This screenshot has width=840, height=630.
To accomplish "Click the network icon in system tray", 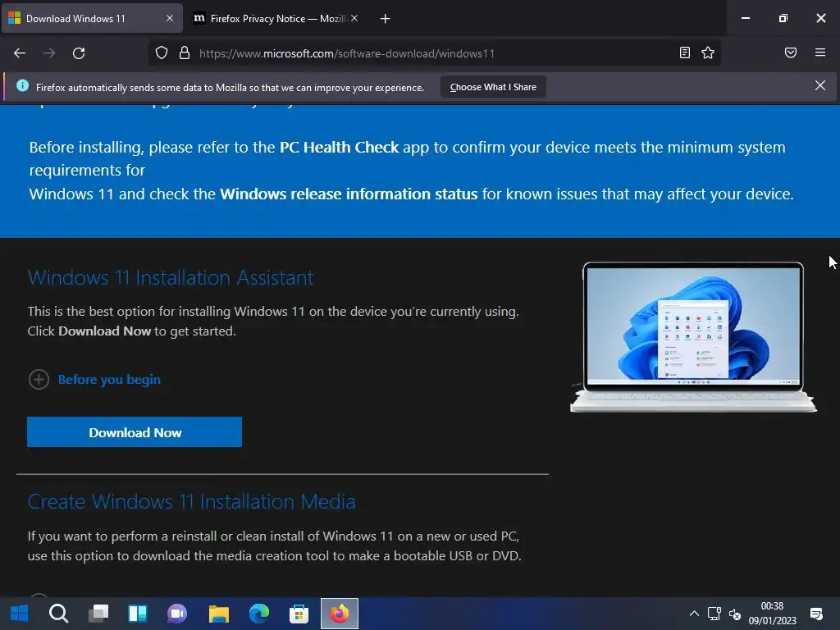I will (x=714, y=614).
